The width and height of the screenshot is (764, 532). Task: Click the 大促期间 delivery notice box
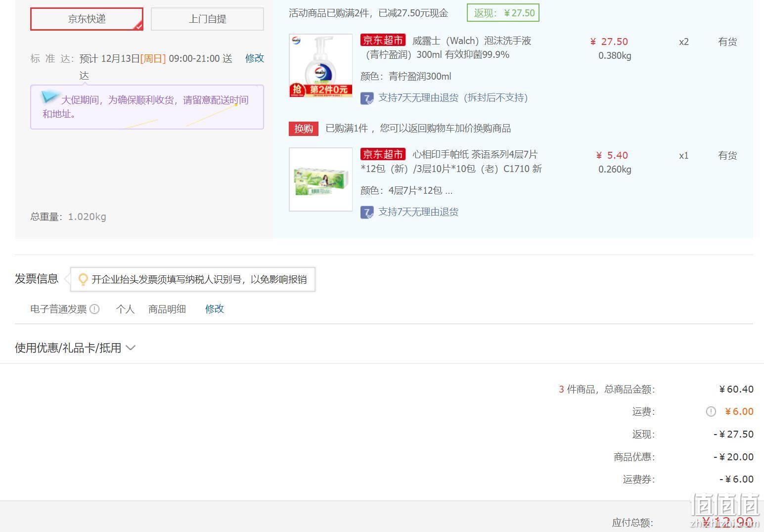point(147,107)
